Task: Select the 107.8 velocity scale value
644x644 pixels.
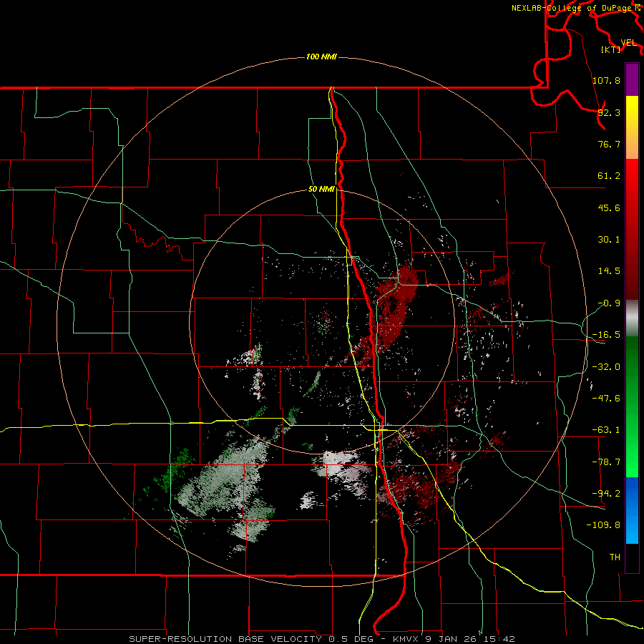Action: [606, 80]
